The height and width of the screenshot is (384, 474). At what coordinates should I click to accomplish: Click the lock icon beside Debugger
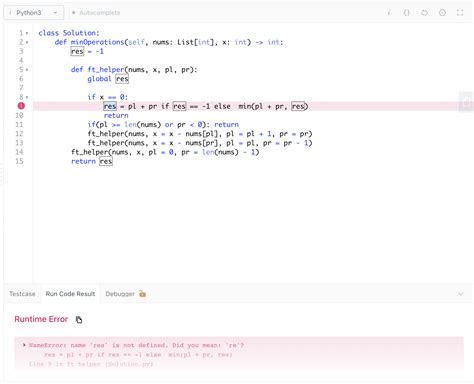(143, 294)
